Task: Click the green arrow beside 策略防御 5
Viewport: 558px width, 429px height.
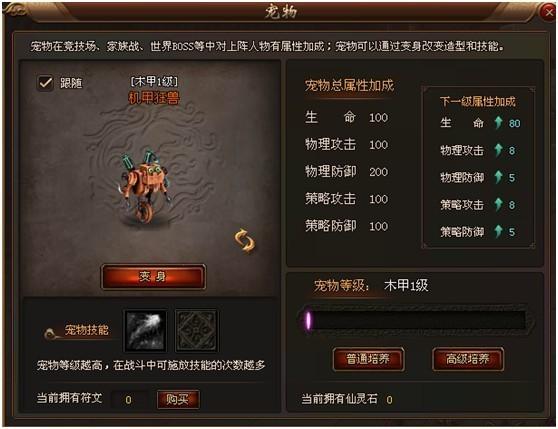Action: click(x=498, y=231)
